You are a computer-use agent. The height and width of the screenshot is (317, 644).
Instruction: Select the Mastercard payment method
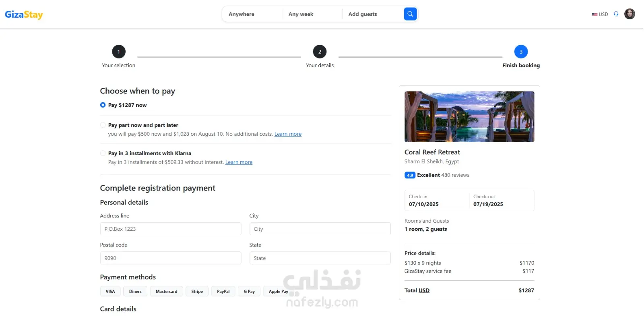point(167,291)
